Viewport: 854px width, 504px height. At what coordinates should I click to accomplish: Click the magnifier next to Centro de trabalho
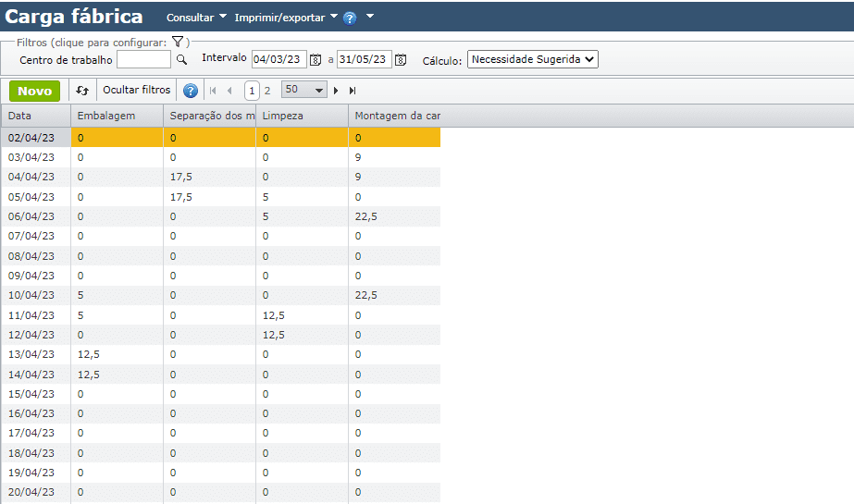[x=181, y=60]
